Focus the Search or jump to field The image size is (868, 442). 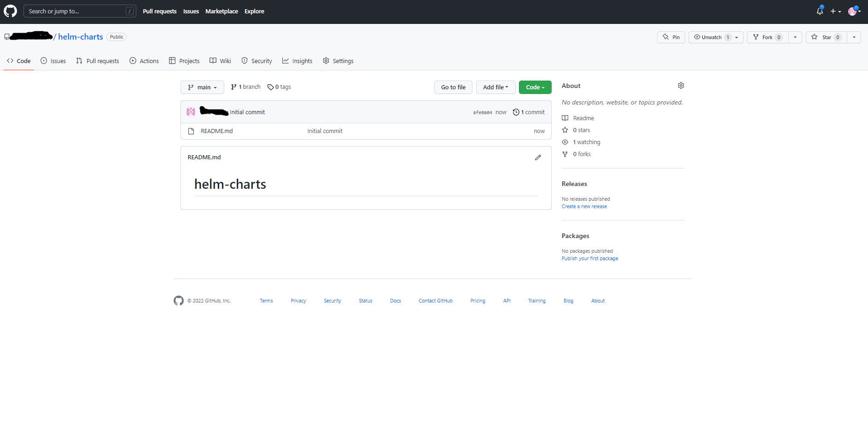coord(80,11)
